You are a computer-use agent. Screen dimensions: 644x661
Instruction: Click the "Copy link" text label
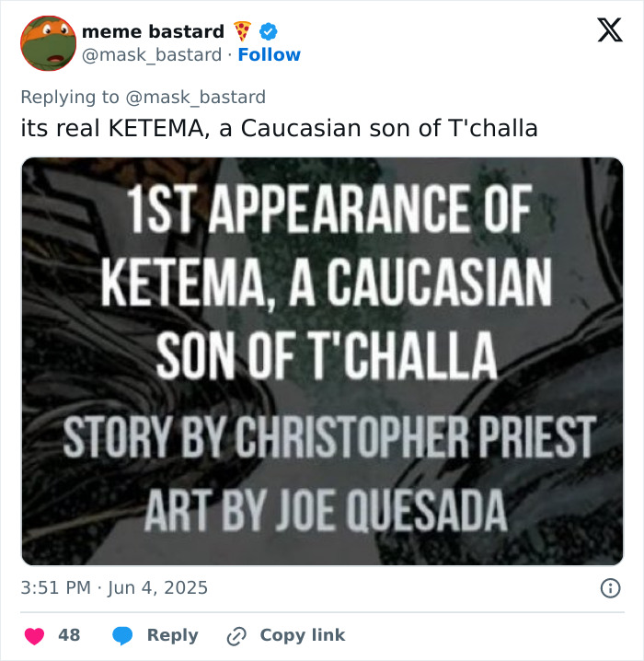point(302,635)
